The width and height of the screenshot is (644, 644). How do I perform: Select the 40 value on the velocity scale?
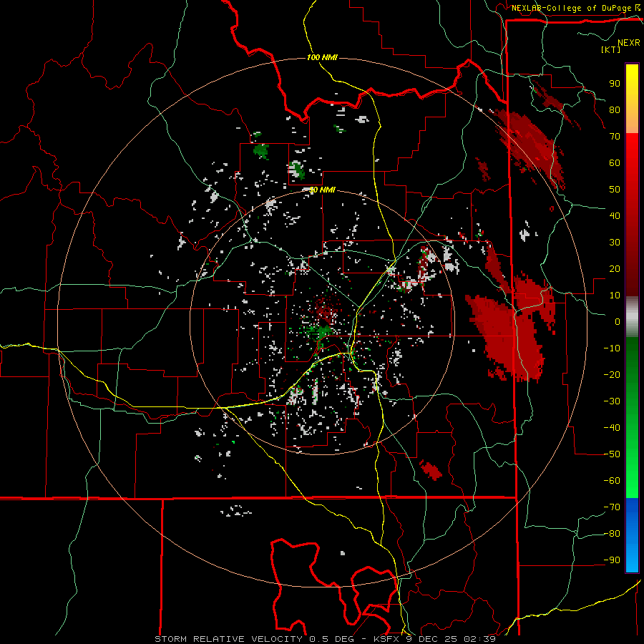[x=615, y=216]
